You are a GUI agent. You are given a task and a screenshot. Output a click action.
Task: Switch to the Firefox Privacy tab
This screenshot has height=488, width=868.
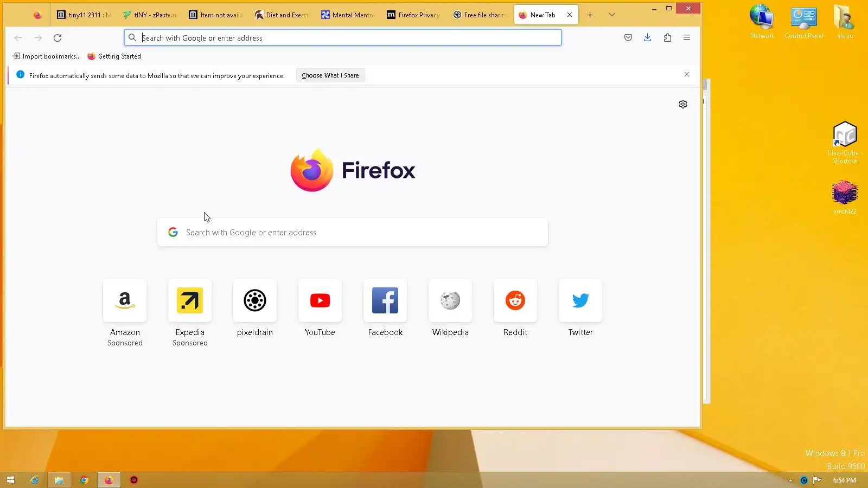coord(414,15)
